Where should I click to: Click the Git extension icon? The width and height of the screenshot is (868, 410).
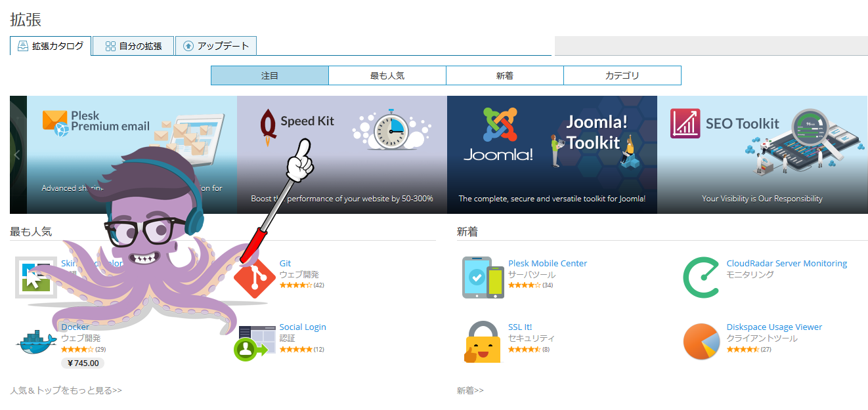pos(255,278)
